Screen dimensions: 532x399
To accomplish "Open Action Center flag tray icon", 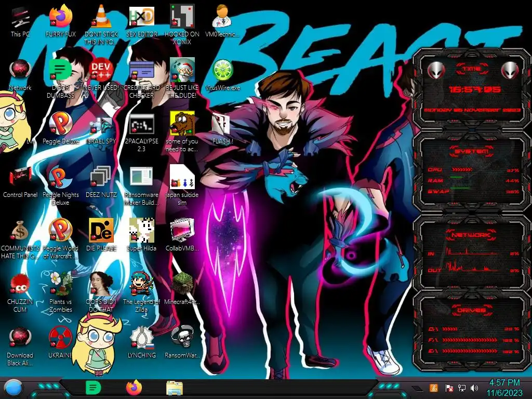I will click(449, 388).
